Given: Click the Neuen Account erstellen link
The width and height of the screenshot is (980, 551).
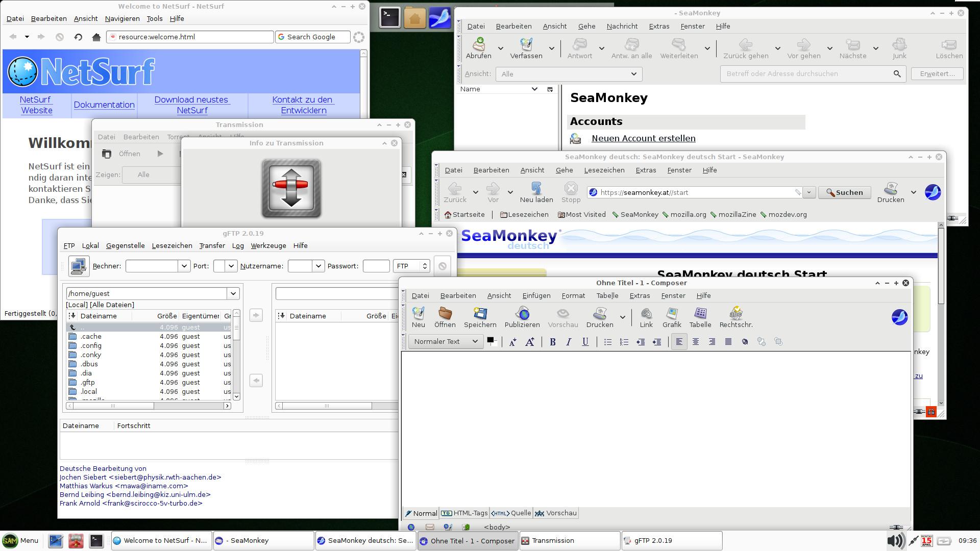Looking at the screenshot, I should (643, 138).
